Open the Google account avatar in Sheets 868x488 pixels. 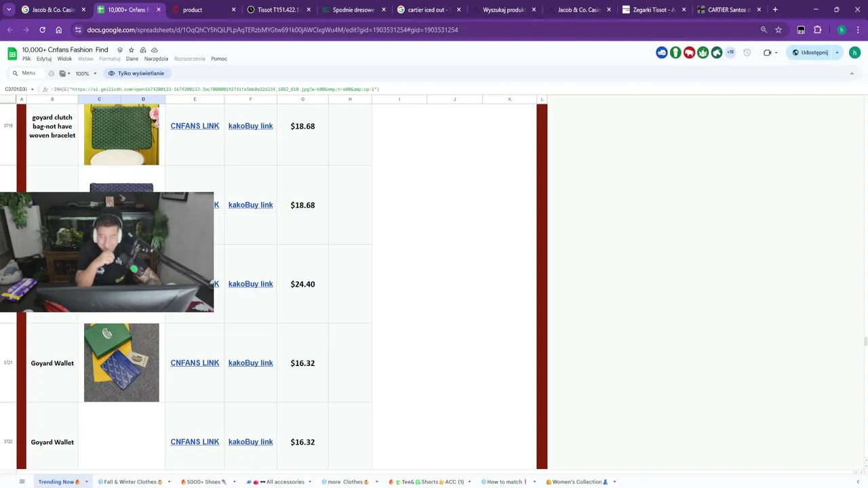pyautogui.click(x=854, y=53)
